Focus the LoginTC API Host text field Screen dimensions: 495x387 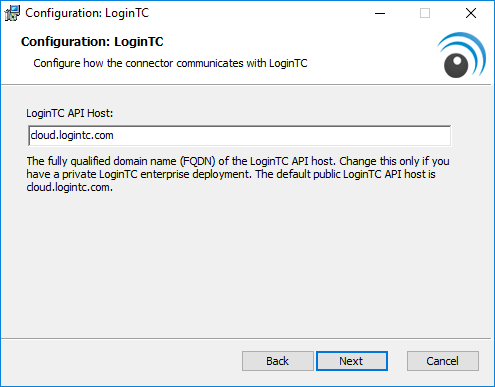(240, 136)
